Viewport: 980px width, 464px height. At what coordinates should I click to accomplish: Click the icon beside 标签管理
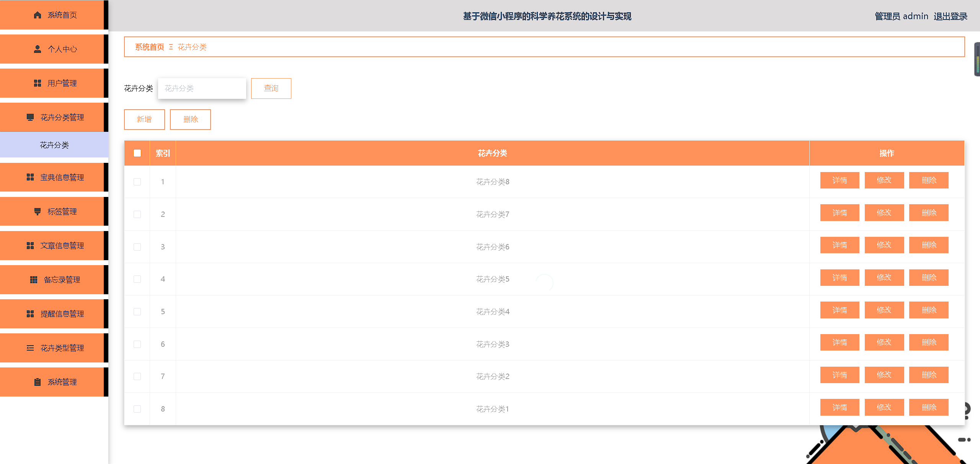click(x=38, y=212)
